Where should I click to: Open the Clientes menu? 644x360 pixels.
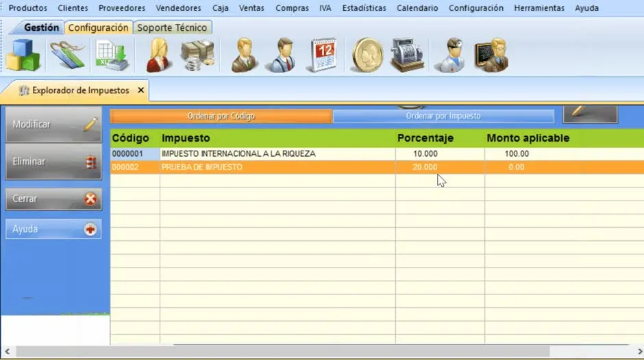[x=73, y=8]
